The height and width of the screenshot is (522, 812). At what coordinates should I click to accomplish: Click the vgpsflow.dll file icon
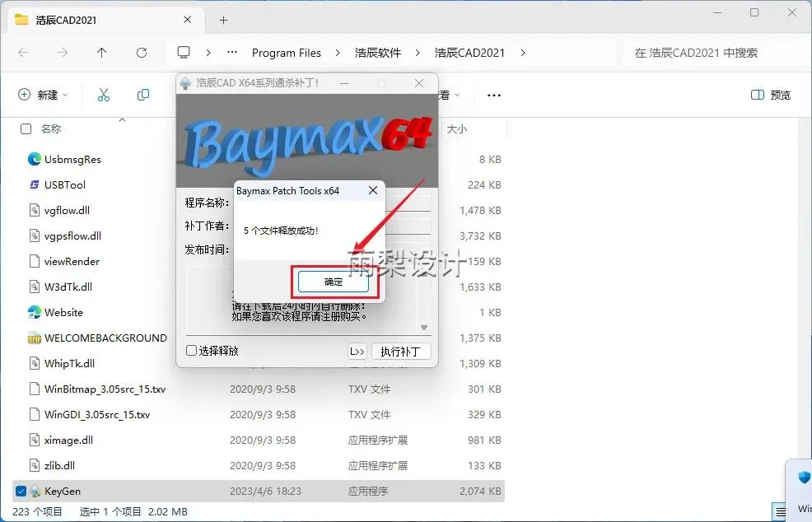click(35, 235)
